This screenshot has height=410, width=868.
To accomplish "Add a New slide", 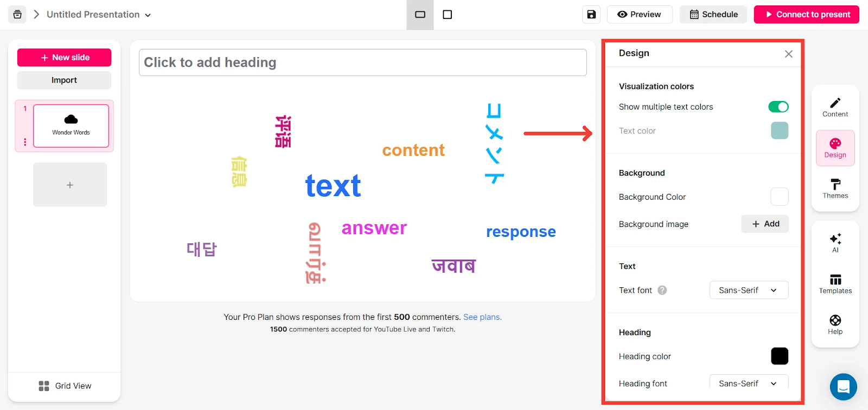I will pyautogui.click(x=64, y=58).
